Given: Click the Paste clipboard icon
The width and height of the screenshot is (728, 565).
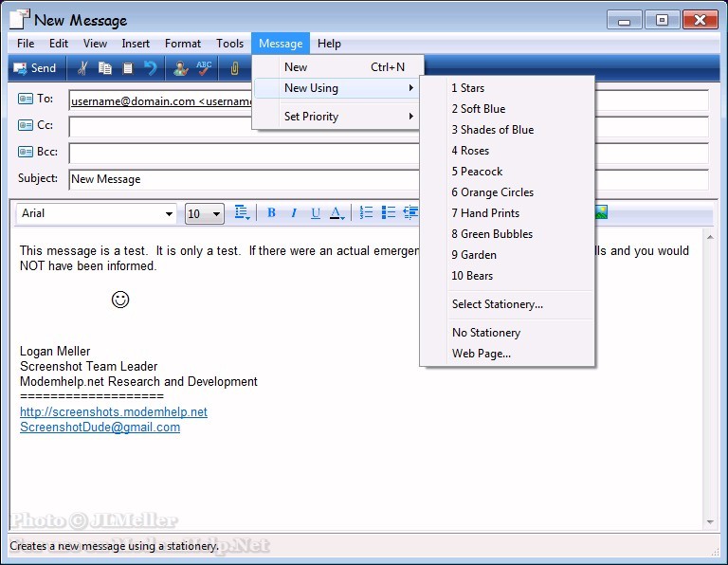Looking at the screenshot, I should tap(128, 68).
